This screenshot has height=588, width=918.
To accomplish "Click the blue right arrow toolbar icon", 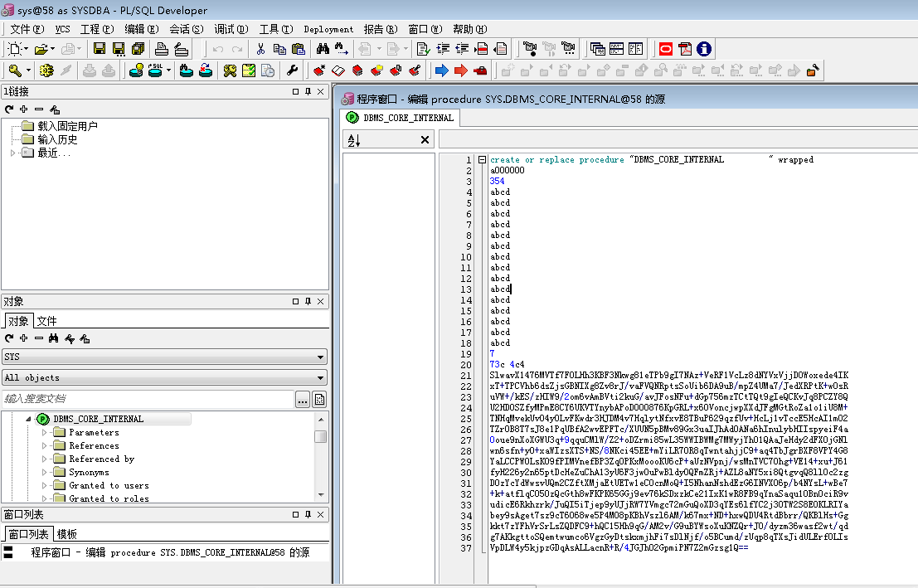I will click(442, 70).
